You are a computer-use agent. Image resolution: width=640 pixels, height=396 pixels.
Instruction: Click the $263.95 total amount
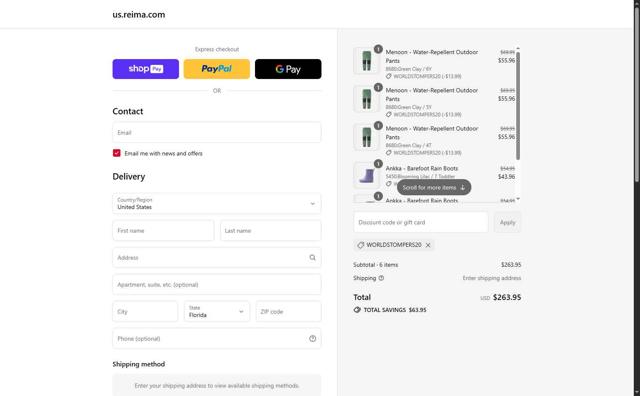point(507,297)
